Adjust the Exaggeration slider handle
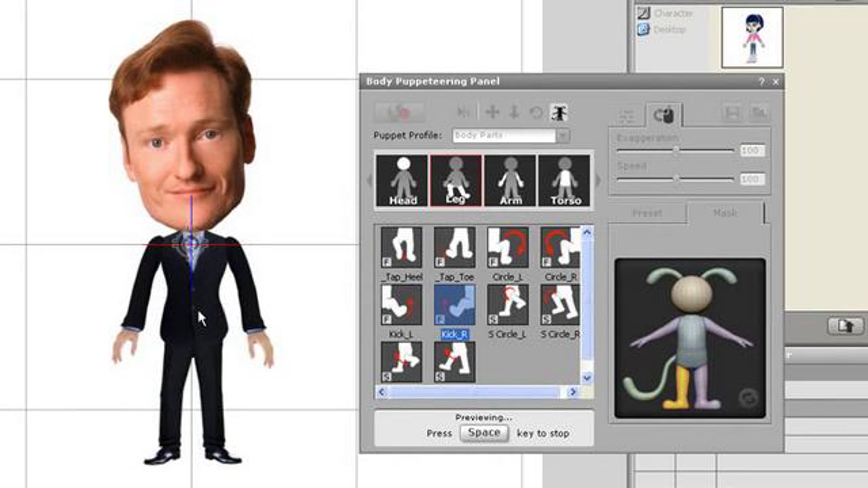The width and height of the screenshot is (868, 488). (x=676, y=150)
